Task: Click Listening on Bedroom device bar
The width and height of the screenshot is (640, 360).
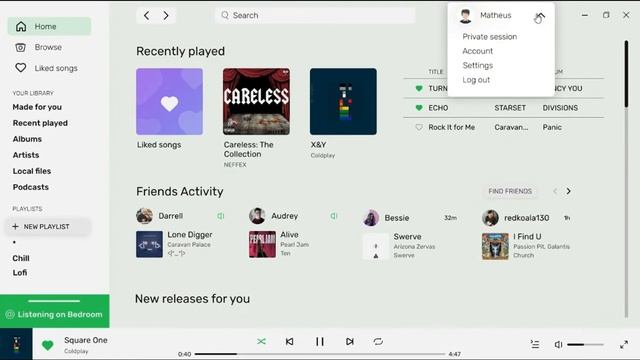Action: tap(55, 311)
